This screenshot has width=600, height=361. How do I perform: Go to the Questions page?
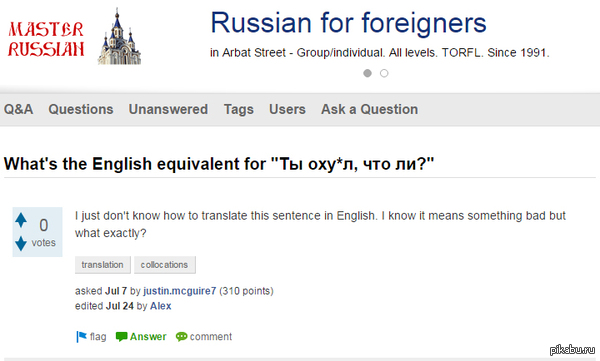[x=81, y=109]
